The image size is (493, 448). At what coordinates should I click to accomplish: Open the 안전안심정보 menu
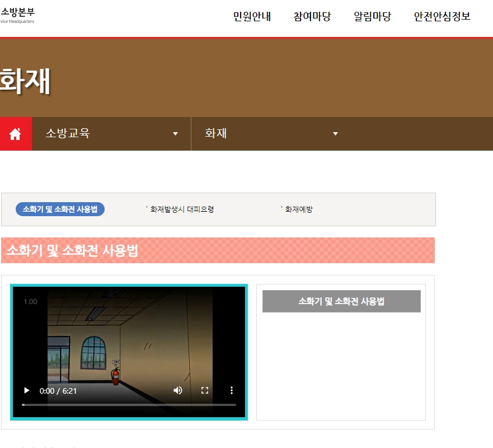tap(441, 17)
